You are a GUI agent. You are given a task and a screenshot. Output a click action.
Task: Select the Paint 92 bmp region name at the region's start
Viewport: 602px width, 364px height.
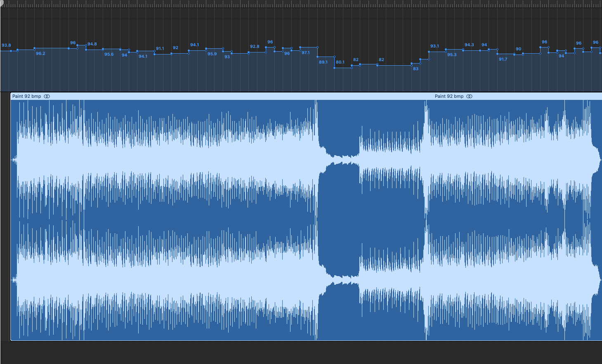[x=27, y=97]
